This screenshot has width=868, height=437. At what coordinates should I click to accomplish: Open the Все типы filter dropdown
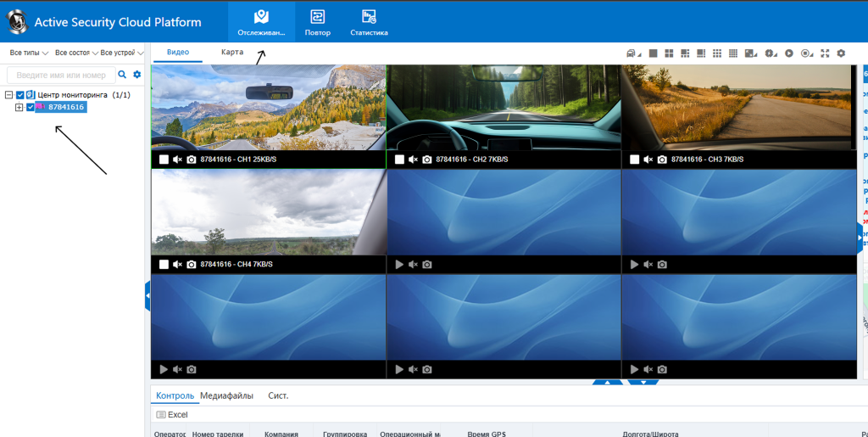pyautogui.click(x=29, y=53)
